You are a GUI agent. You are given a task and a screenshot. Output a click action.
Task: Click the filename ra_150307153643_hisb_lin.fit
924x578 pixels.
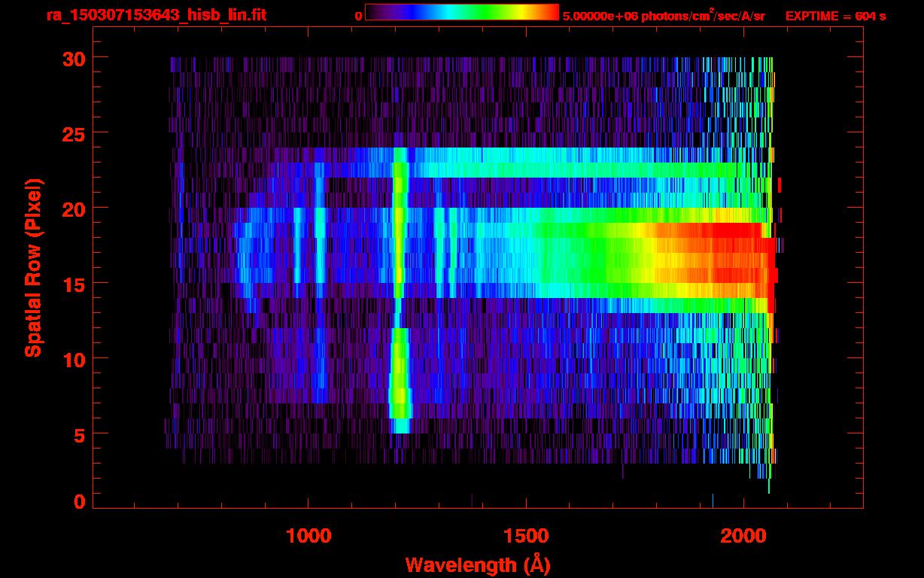(x=156, y=15)
